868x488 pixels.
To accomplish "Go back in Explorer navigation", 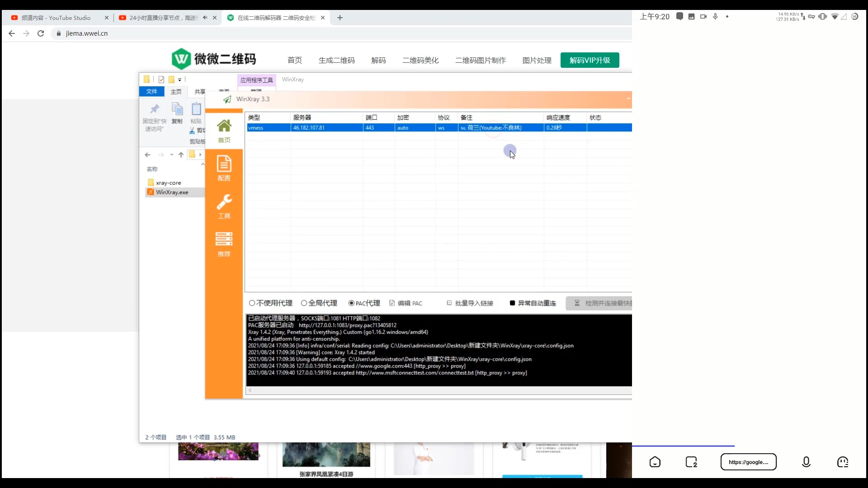I will pyautogui.click(x=148, y=155).
